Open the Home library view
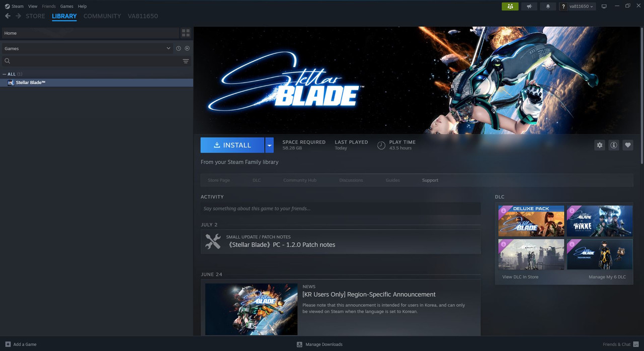Screen dimensions: 644x351 click(x=90, y=33)
